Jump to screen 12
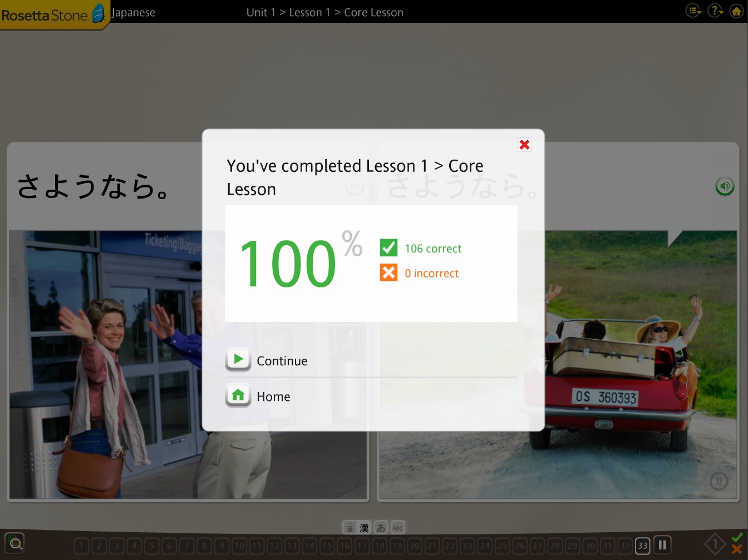The width and height of the screenshot is (748, 560). coord(274,546)
